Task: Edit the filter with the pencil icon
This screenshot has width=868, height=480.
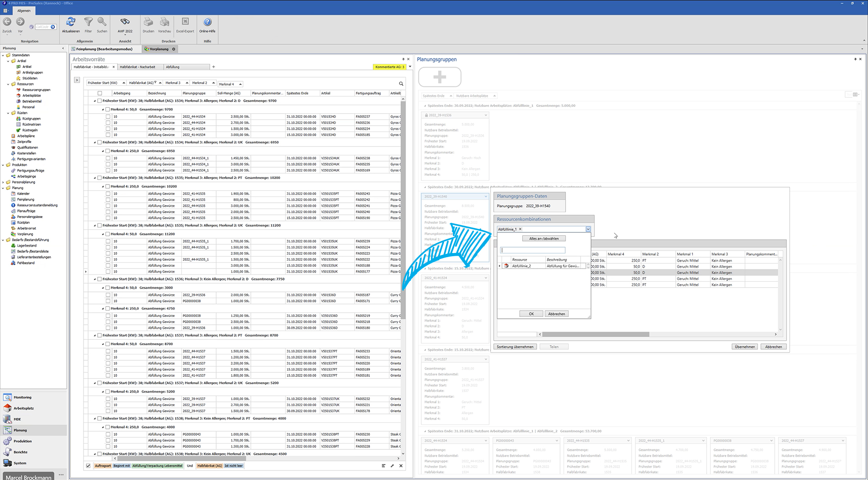Action: [392, 466]
